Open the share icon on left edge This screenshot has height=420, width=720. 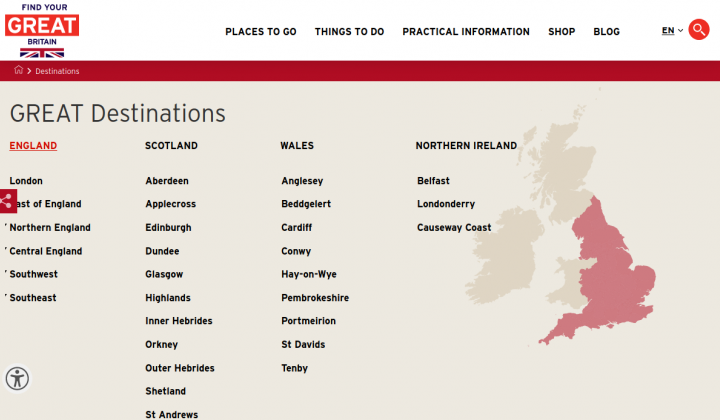coord(8,201)
